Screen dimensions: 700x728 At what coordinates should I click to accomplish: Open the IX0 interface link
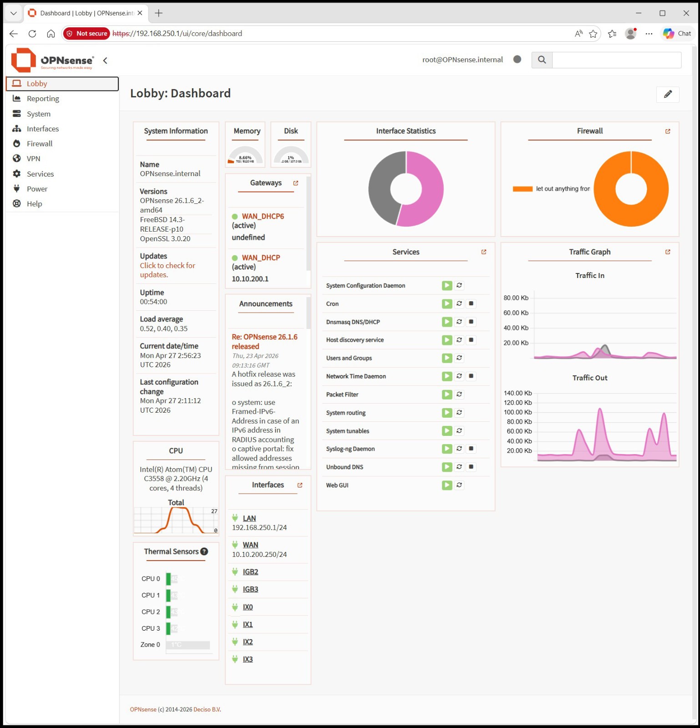(248, 607)
